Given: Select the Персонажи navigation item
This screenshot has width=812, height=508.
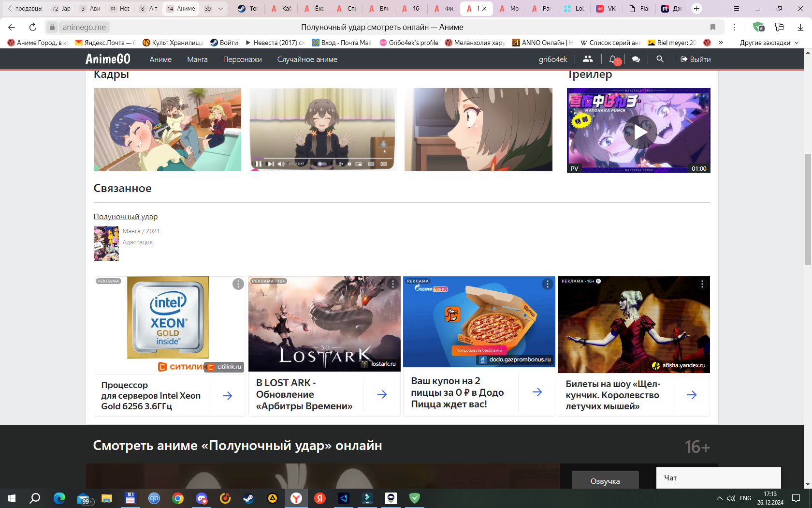Looking at the screenshot, I should pos(242,59).
